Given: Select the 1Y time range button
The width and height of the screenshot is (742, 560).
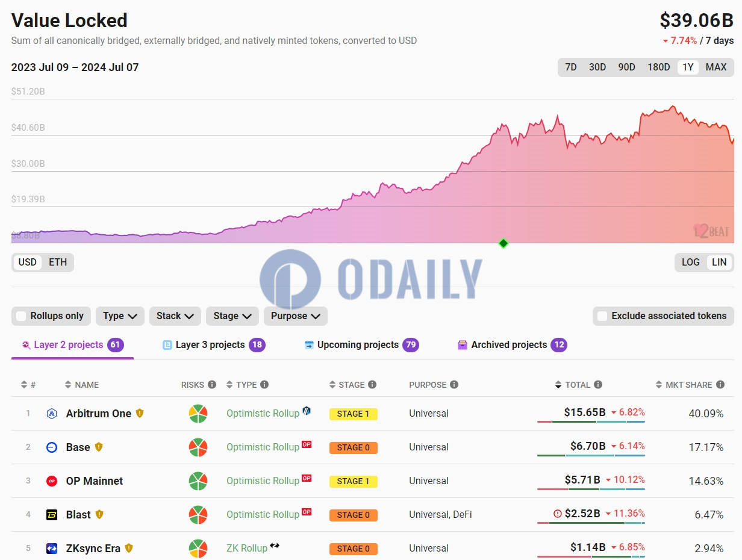Looking at the screenshot, I should (x=687, y=67).
